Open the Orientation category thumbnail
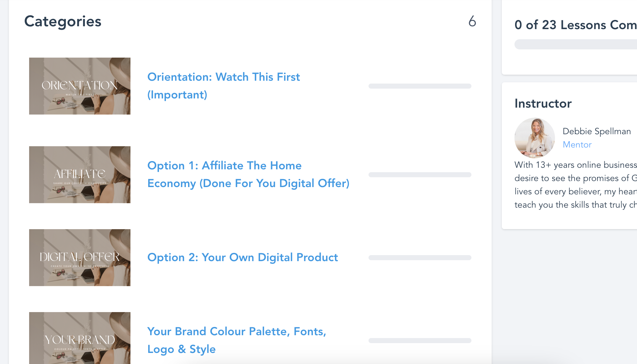 pos(80,86)
